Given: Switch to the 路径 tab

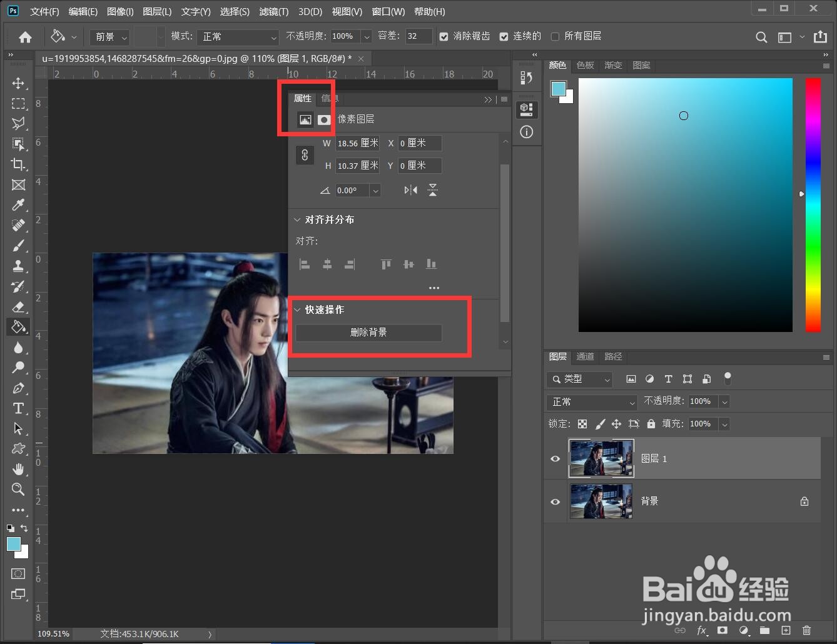Looking at the screenshot, I should click(614, 356).
